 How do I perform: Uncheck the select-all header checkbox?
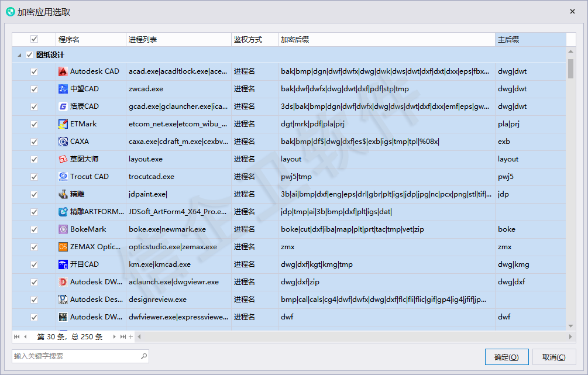pyautogui.click(x=34, y=39)
